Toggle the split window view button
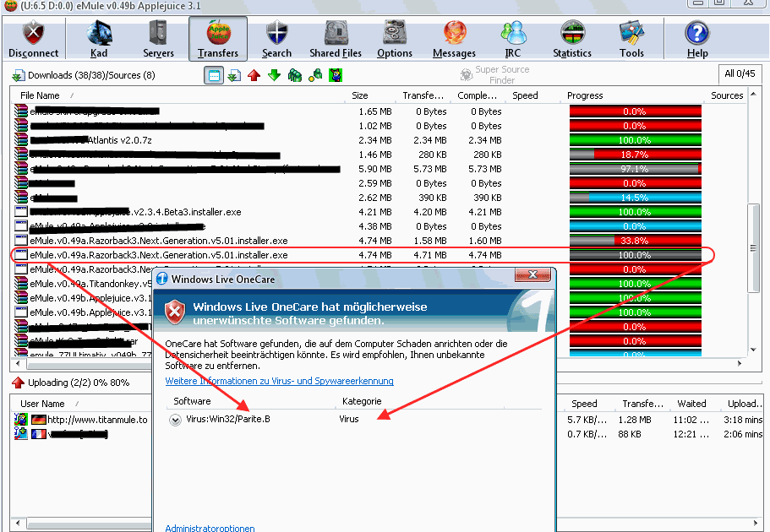 pos(214,76)
